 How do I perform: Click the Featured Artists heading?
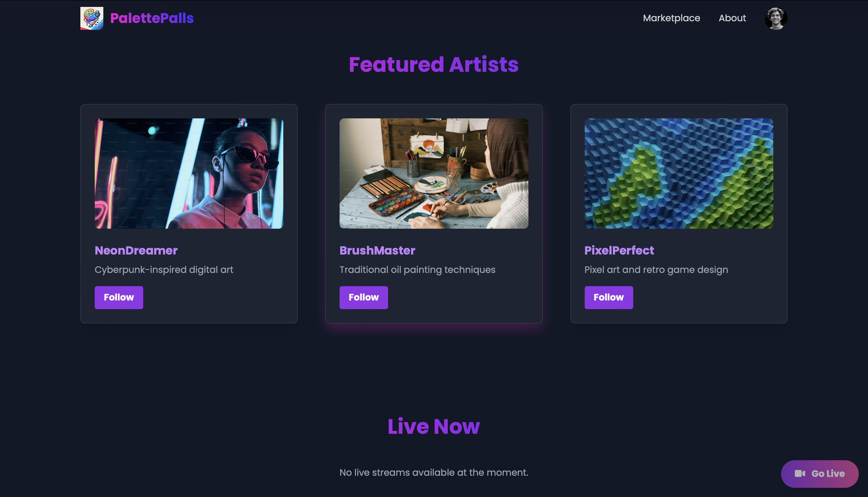(434, 65)
